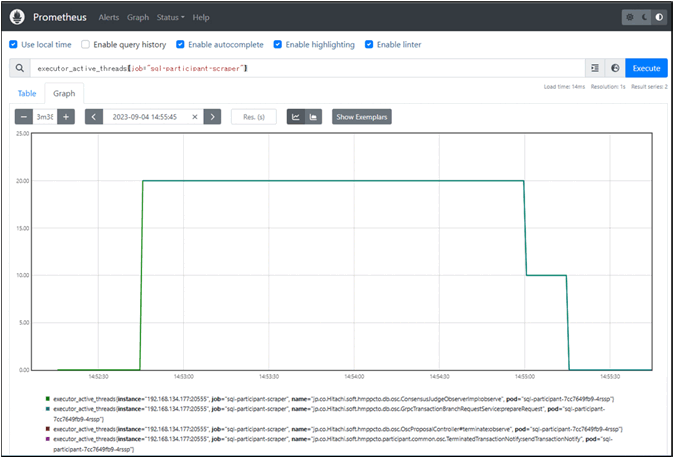Select the dark theme moon icon
The image size is (674, 458).
pos(643,17)
